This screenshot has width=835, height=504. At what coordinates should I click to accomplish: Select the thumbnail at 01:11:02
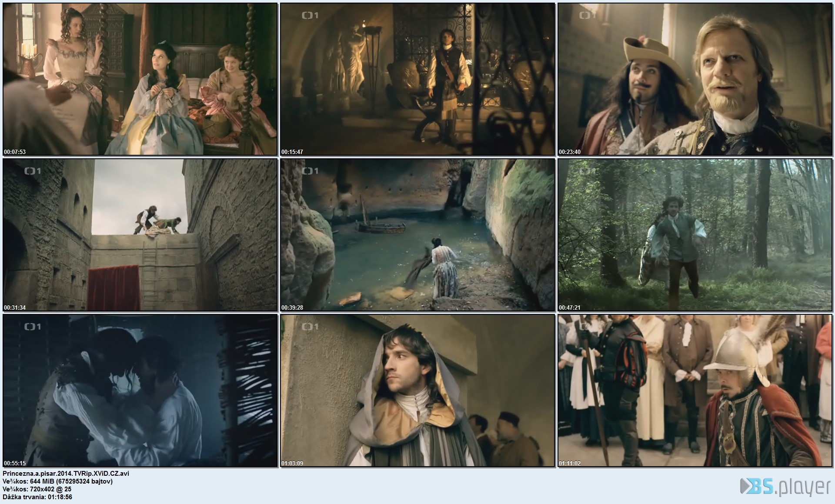pos(695,391)
